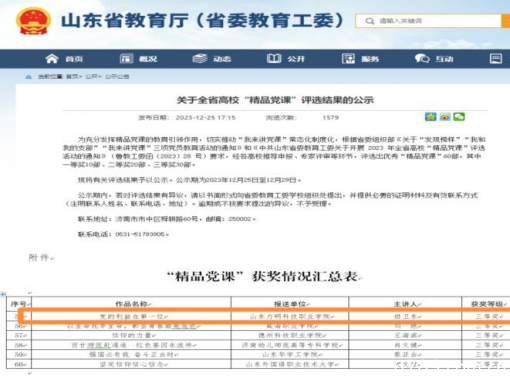Click the stacked-layers icon beside 动态

(x=200, y=59)
